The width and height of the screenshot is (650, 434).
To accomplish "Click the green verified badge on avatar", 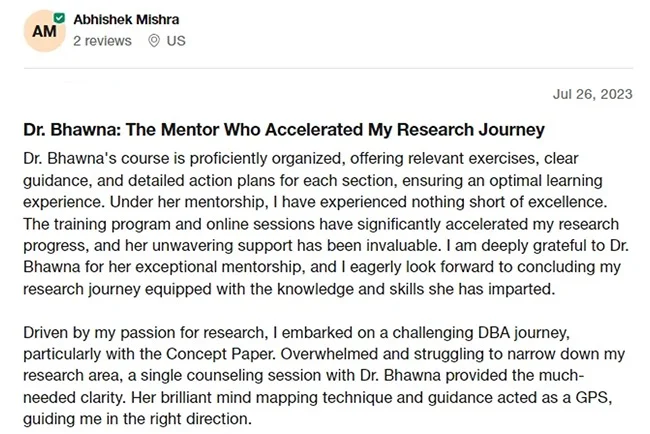I will tap(60, 18).
